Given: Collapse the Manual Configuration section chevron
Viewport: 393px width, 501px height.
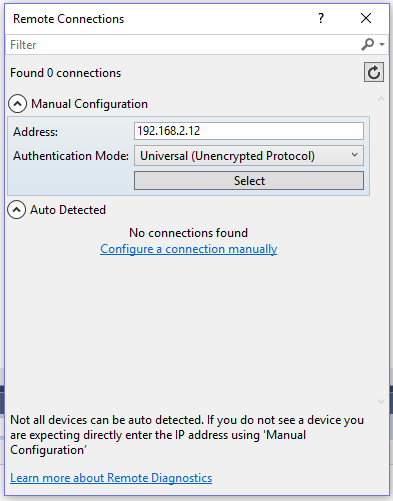Looking at the screenshot, I should [x=17, y=104].
